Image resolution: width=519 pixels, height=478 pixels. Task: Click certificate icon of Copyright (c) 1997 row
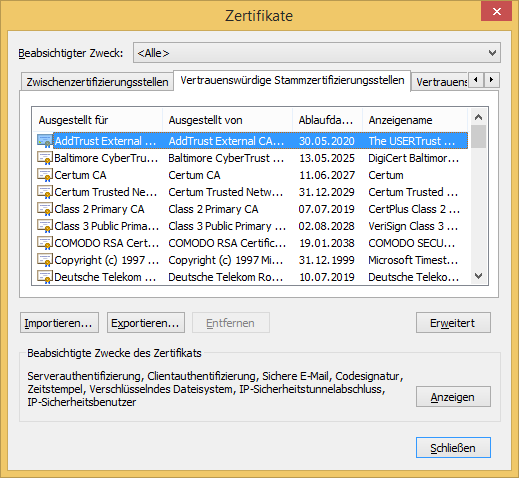pyautogui.click(x=45, y=260)
